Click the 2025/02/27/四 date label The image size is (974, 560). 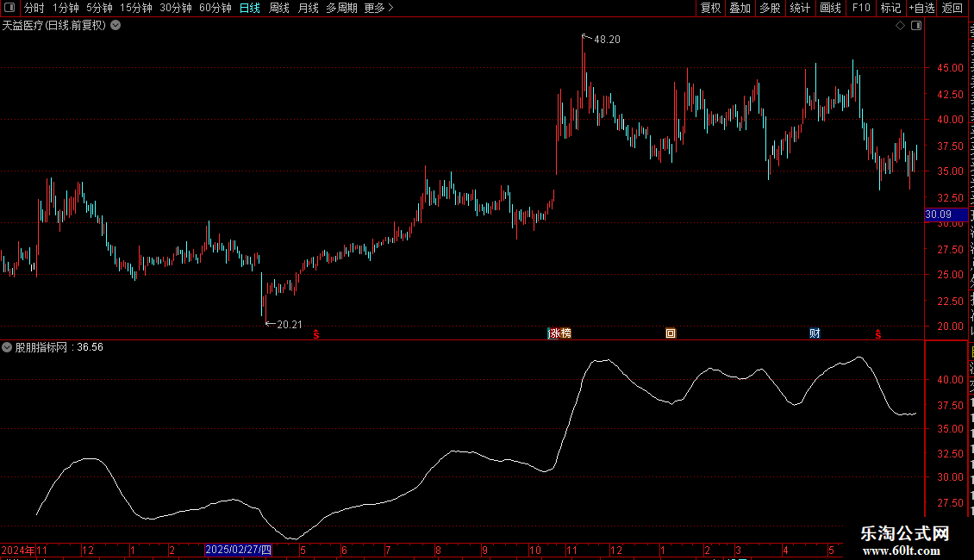click(239, 550)
